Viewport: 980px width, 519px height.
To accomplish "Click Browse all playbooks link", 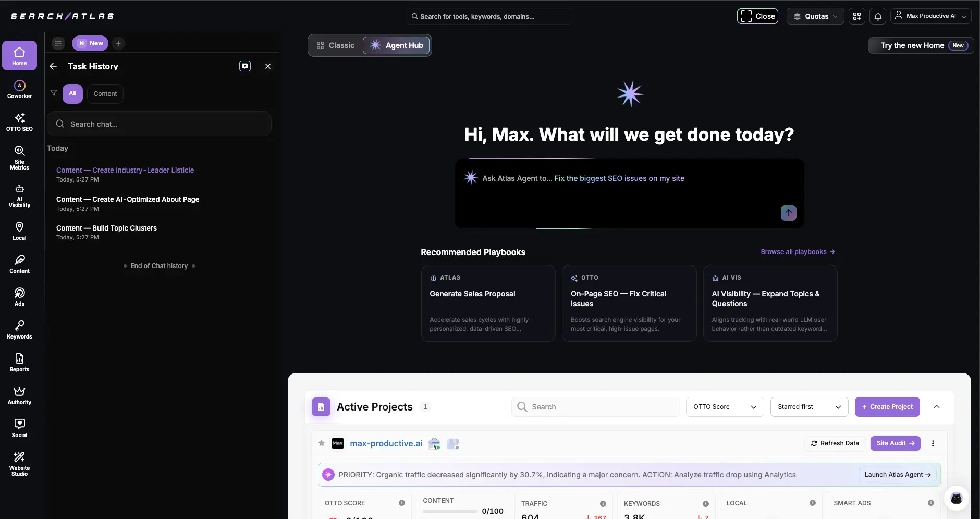I will [798, 252].
